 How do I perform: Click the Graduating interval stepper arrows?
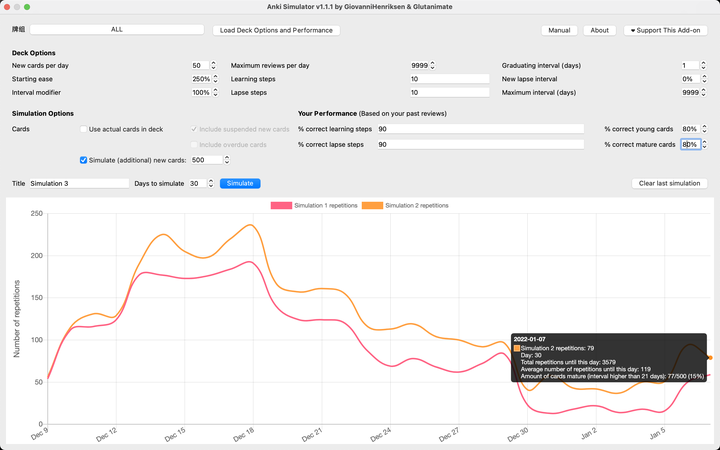(x=703, y=66)
